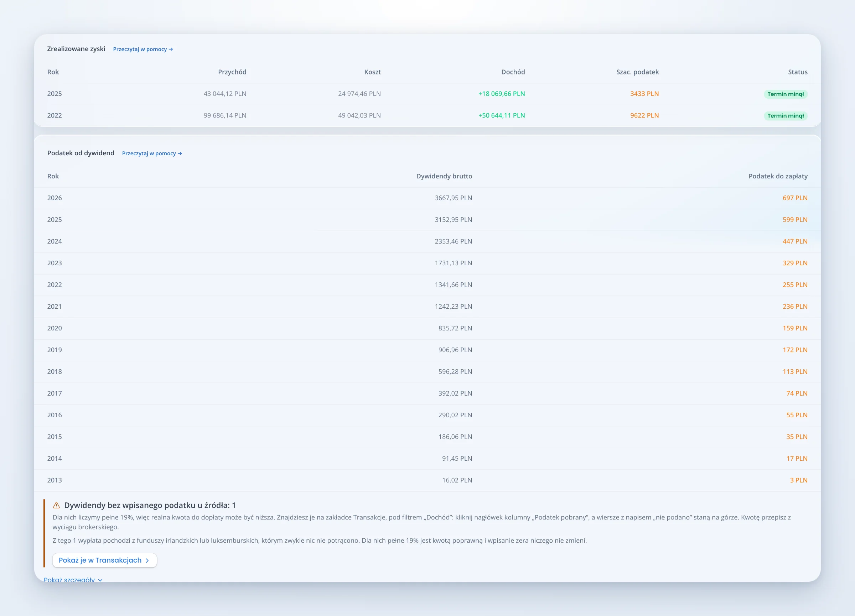Click the Dochód column header

[x=513, y=72]
